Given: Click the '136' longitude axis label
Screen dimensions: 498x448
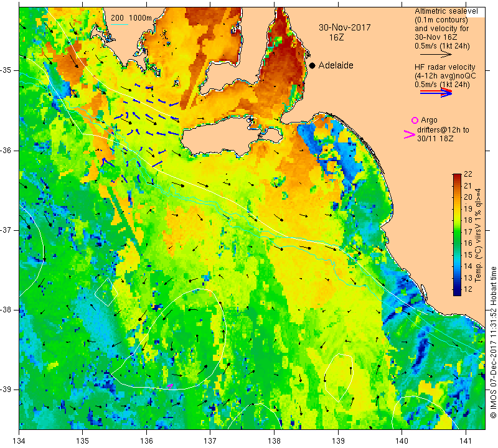Looking at the screenshot, I should tap(146, 441).
